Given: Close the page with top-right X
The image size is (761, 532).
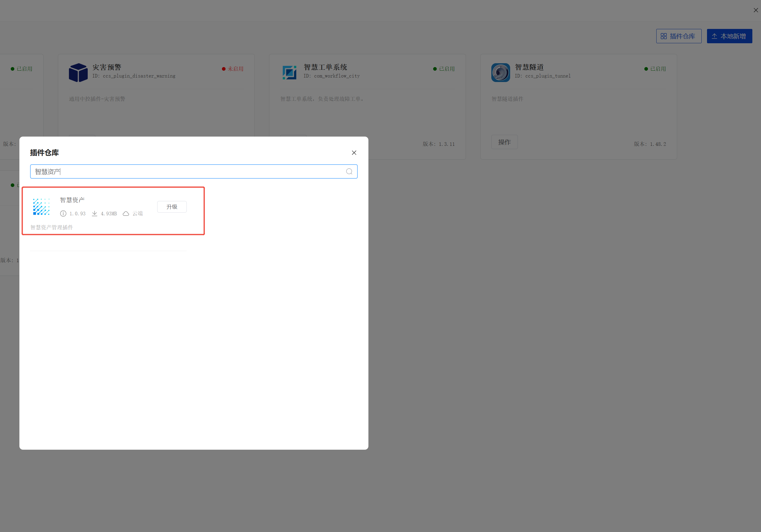Looking at the screenshot, I should tap(756, 10).
